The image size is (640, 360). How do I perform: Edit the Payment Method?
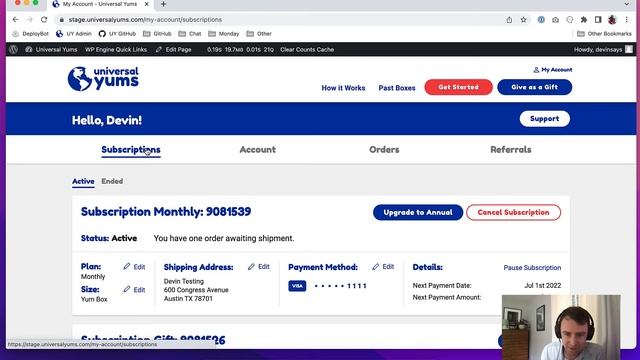(383, 267)
